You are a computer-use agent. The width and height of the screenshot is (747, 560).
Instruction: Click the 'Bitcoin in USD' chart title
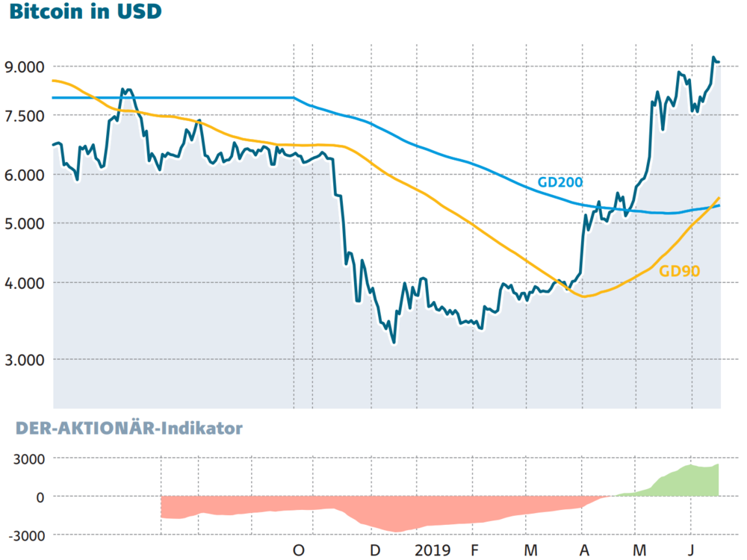pyautogui.click(x=85, y=11)
